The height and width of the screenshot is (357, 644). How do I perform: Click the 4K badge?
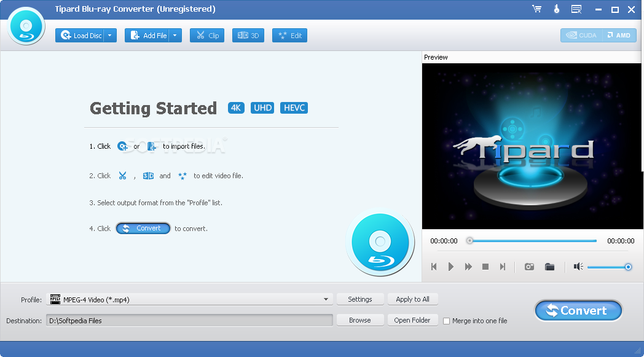(236, 108)
